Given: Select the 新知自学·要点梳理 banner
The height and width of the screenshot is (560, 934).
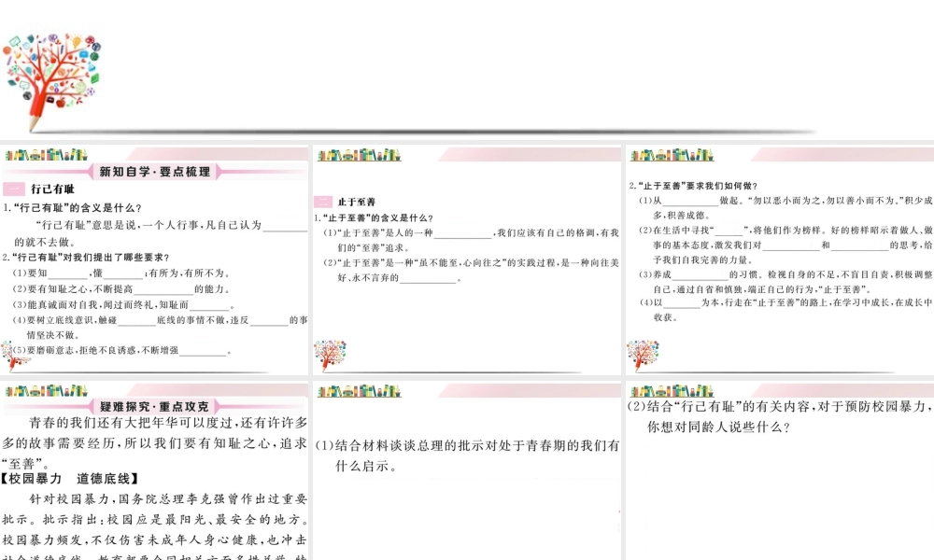Looking at the screenshot, I should click(x=155, y=172).
